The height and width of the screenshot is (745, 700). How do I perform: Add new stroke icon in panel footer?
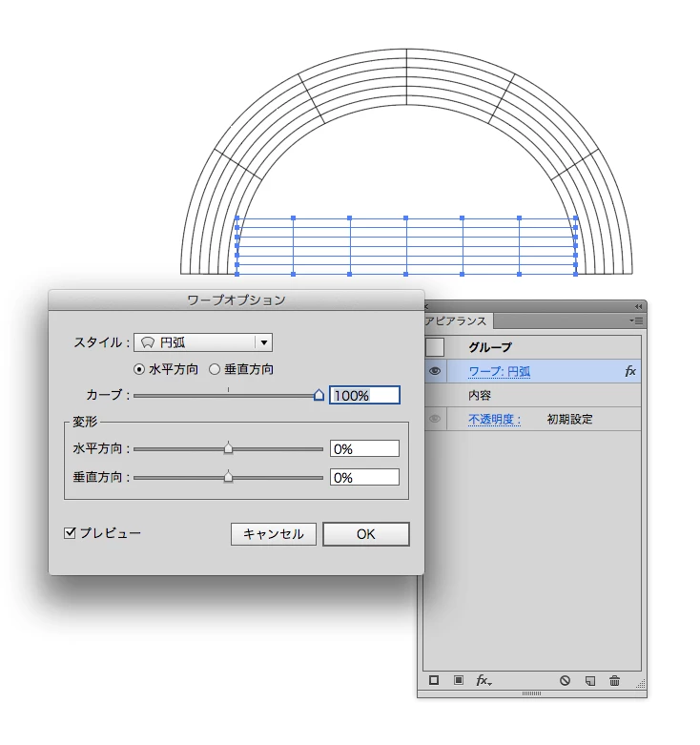coord(434,680)
